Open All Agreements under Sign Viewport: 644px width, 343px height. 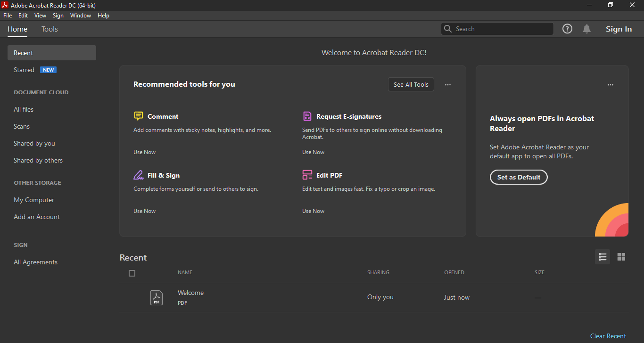point(35,262)
